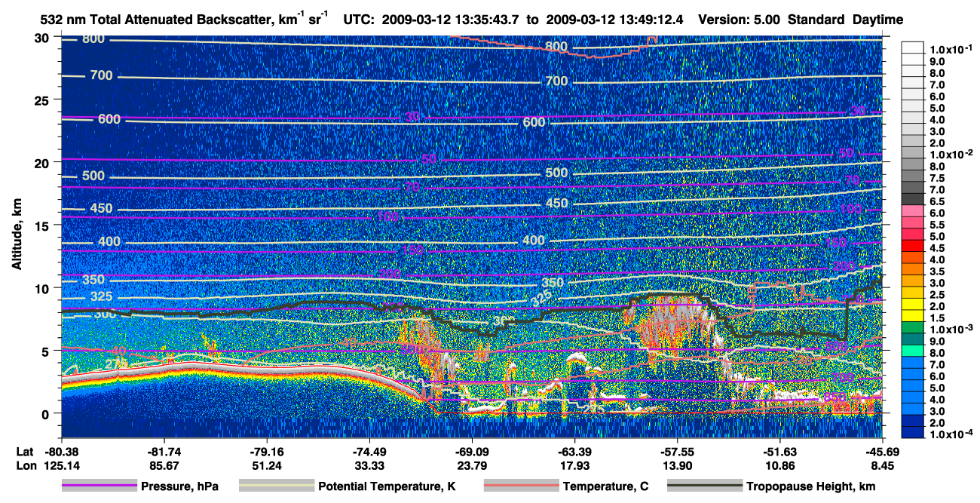The height and width of the screenshot is (503, 980).
Task: Select the latitude value '-51.63'
Action: [779, 452]
